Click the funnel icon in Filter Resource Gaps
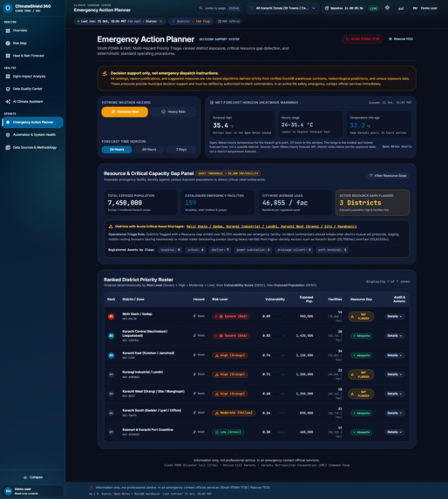The width and height of the screenshot is (448, 499). tap(371, 176)
